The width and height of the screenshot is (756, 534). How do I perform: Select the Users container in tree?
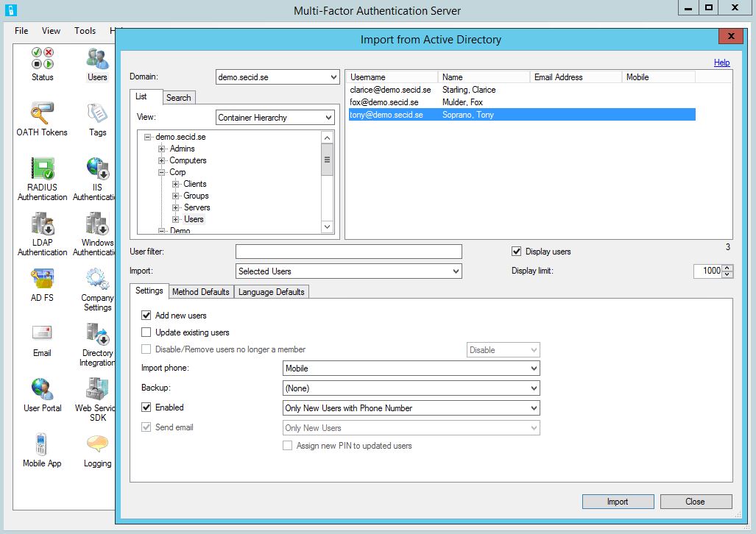point(194,219)
